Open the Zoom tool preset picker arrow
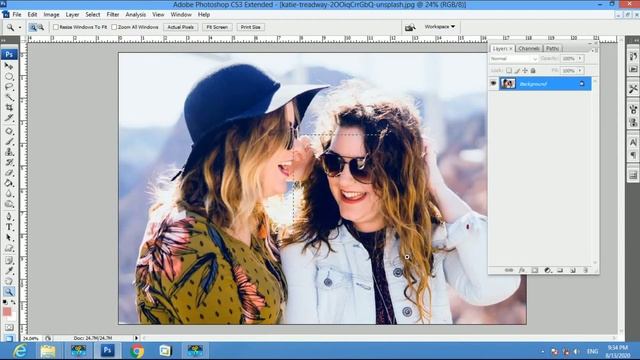This screenshot has width=640, height=360. pos(20,27)
